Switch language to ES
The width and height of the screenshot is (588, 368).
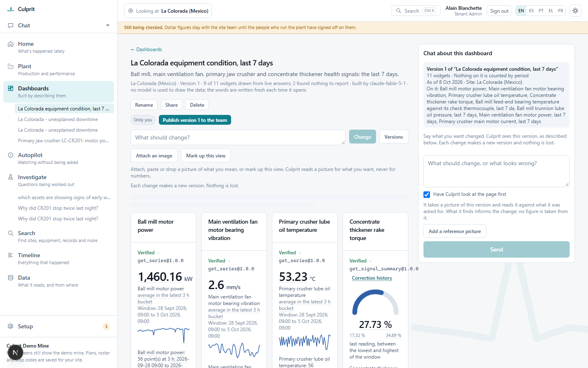pyautogui.click(x=531, y=11)
